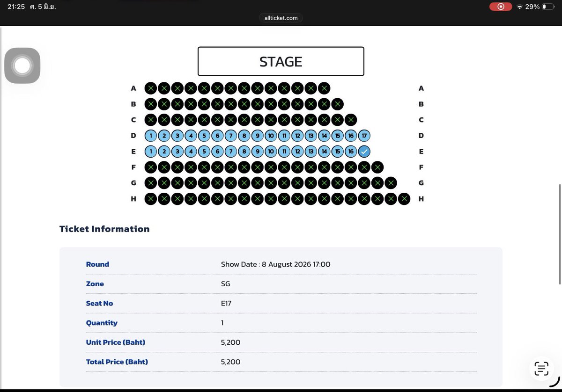Select seat 11 in row D

[x=284, y=136]
